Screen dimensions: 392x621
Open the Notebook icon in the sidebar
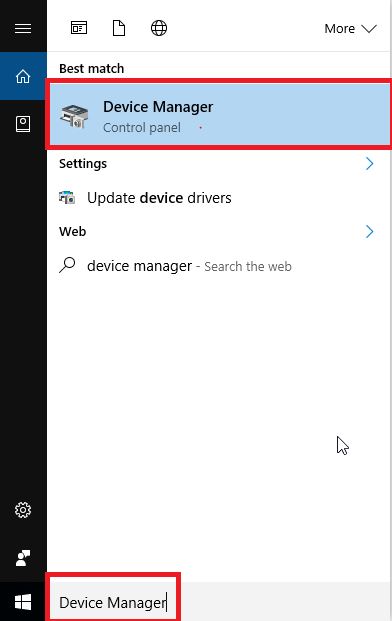tap(23, 124)
